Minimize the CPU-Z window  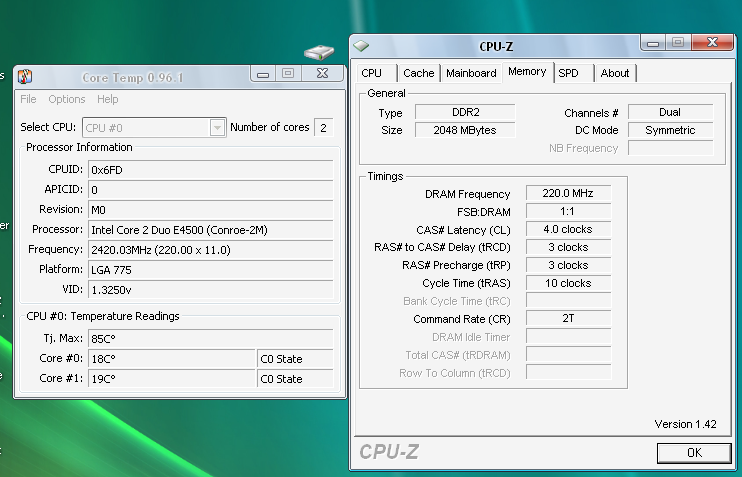tap(655, 43)
